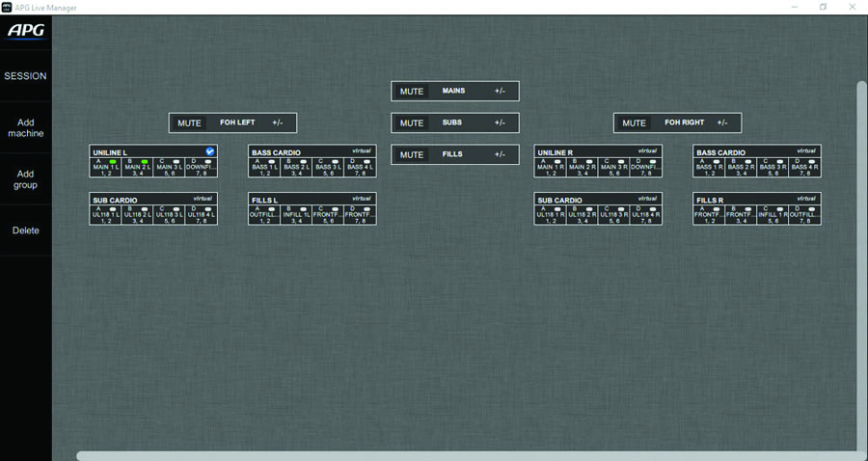
Task: Click Delete in the sidebar
Action: 25,230
